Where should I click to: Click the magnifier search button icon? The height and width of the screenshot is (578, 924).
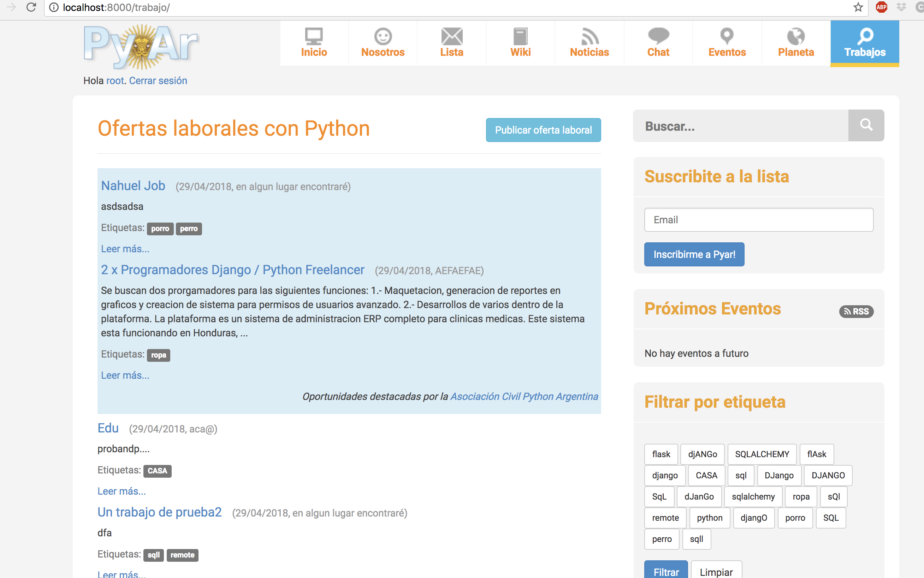[x=866, y=125]
